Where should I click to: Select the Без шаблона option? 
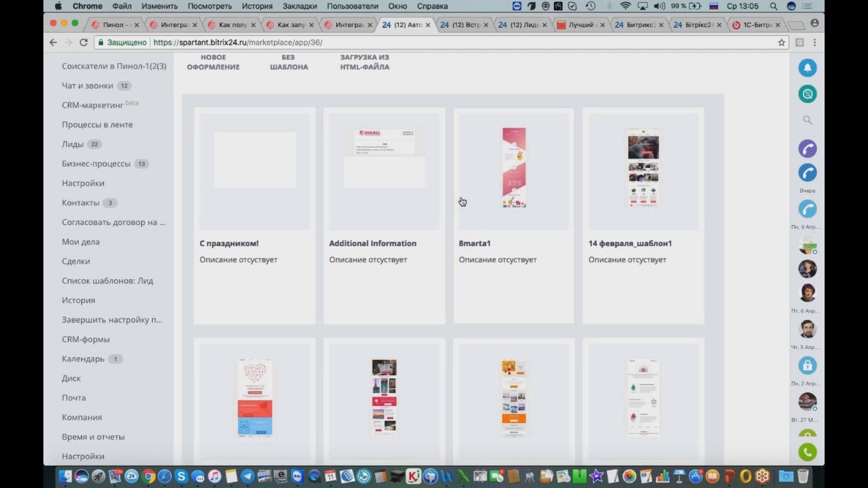pos(289,62)
